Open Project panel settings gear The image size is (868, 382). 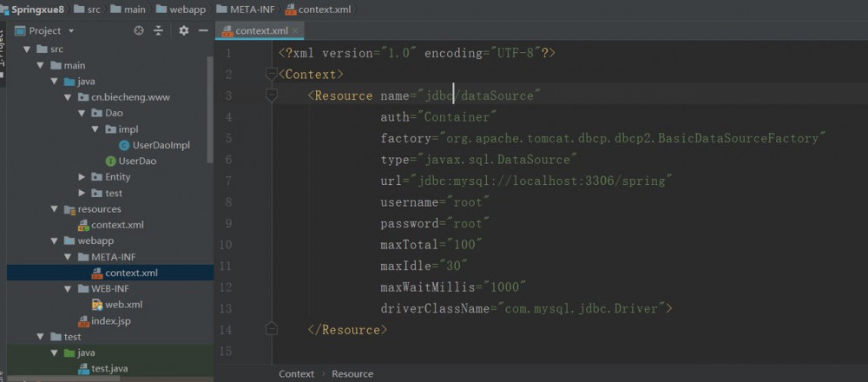(x=184, y=31)
